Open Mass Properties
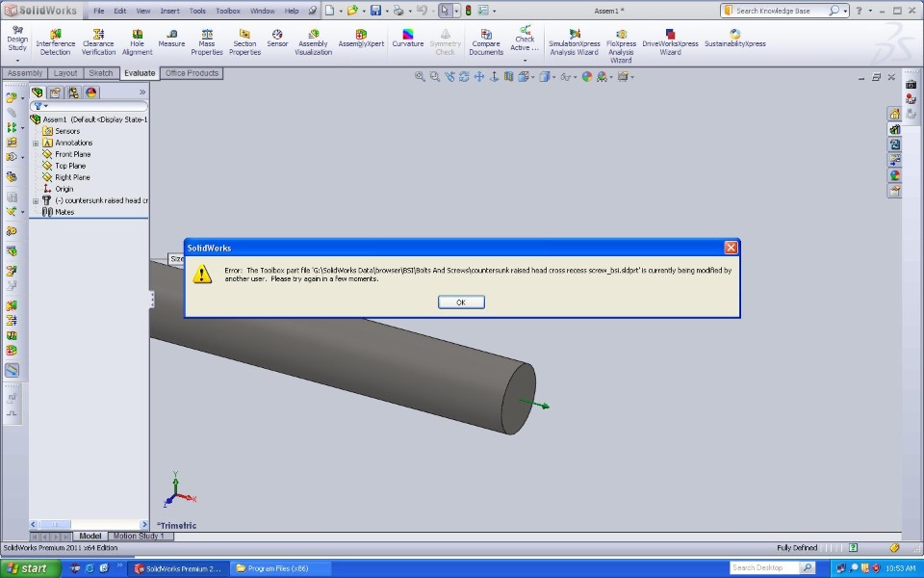 207,42
